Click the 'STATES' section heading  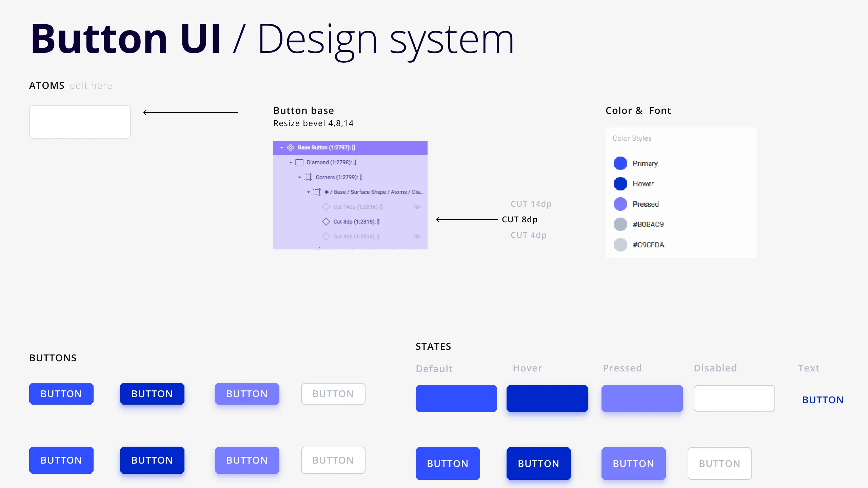coord(433,346)
